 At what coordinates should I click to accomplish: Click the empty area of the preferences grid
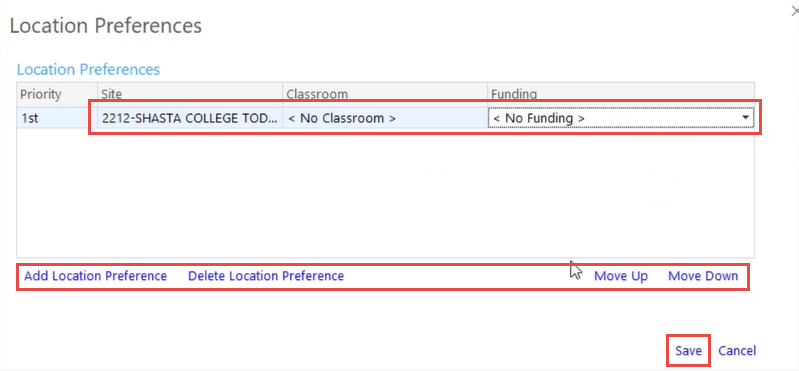(x=385, y=193)
